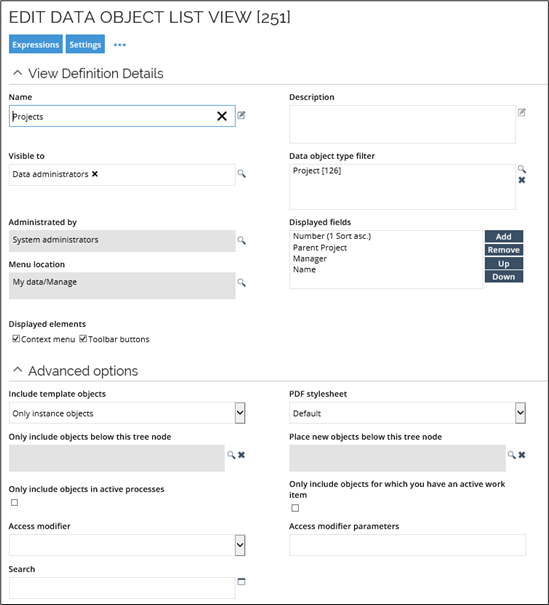Click the Add displayed field button
The height and width of the screenshot is (605, 549).
coord(503,237)
